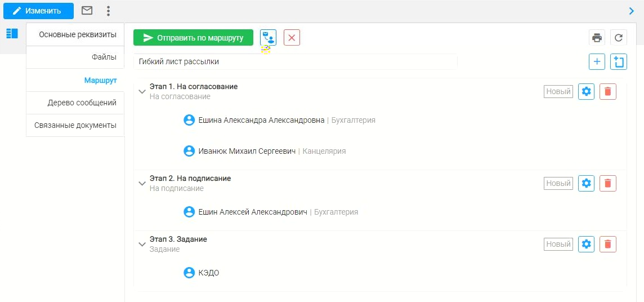Click Новый status badge of Этап 3

(x=558, y=244)
